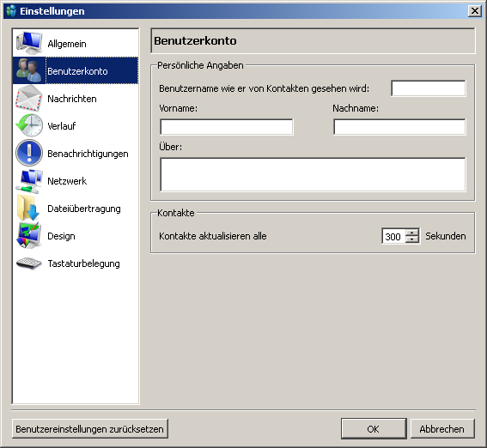Click into the Über text area
Screen dimensions: 487x448
point(313,174)
